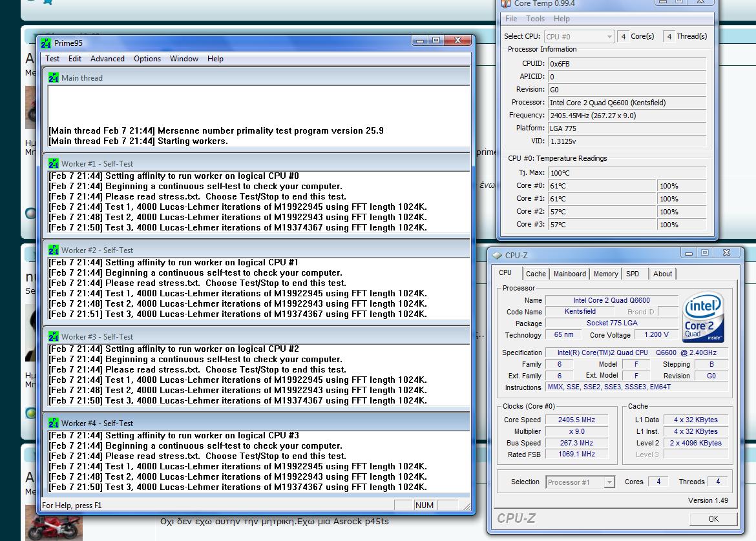The image size is (756, 541).
Task: Click the Prime95 title bar app icon
Action: point(46,43)
